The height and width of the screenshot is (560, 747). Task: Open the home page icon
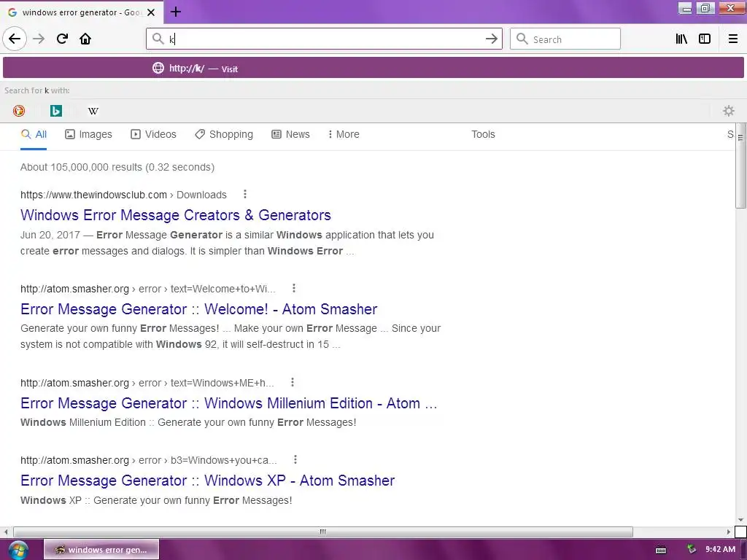pyautogui.click(x=85, y=39)
